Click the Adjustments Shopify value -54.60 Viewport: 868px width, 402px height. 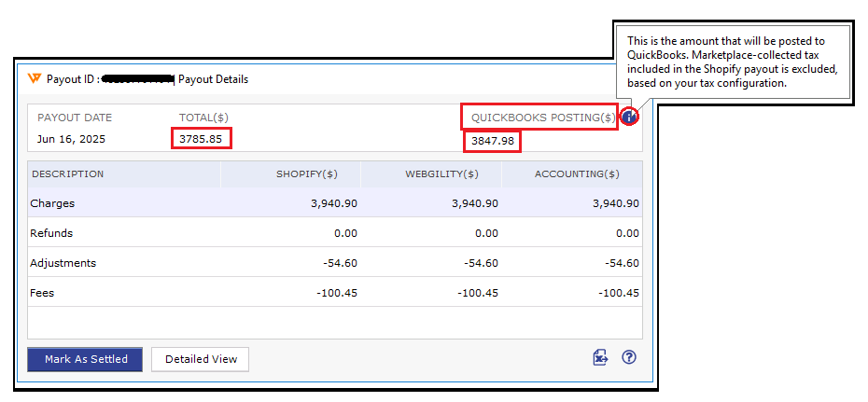pyautogui.click(x=340, y=263)
